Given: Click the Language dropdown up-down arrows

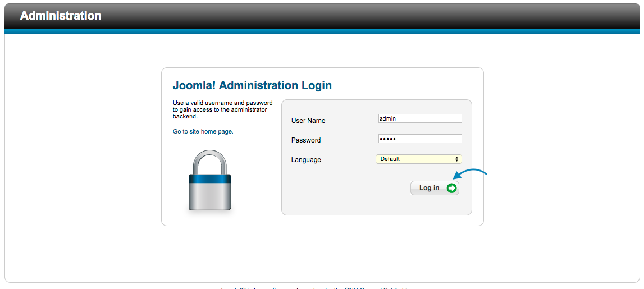Looking at the screenshot, I should [456, 159].
